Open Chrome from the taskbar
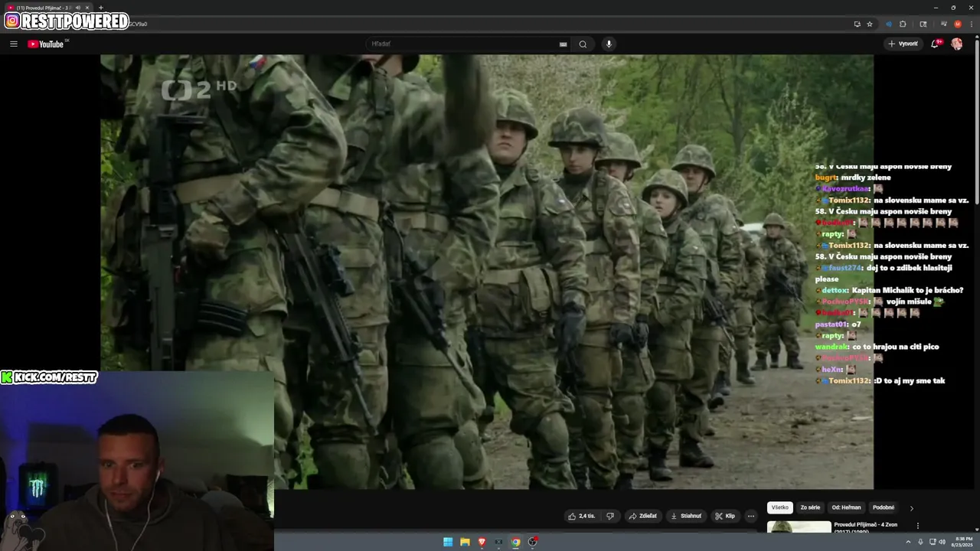980x551 pixels. (516, 542)
